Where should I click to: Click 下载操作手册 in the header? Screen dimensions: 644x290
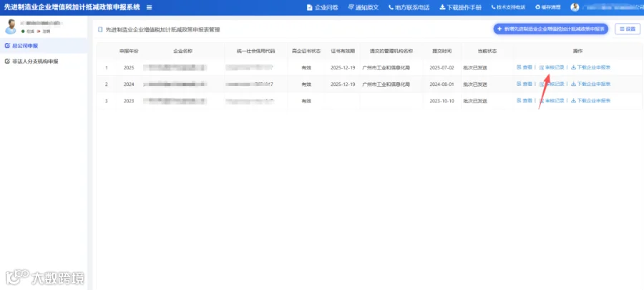tap(460, 7)
